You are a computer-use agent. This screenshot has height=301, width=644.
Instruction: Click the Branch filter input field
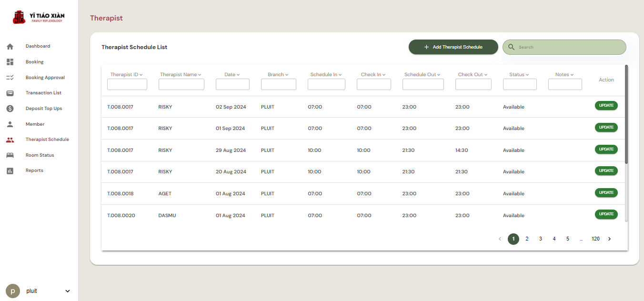[278, 85]
